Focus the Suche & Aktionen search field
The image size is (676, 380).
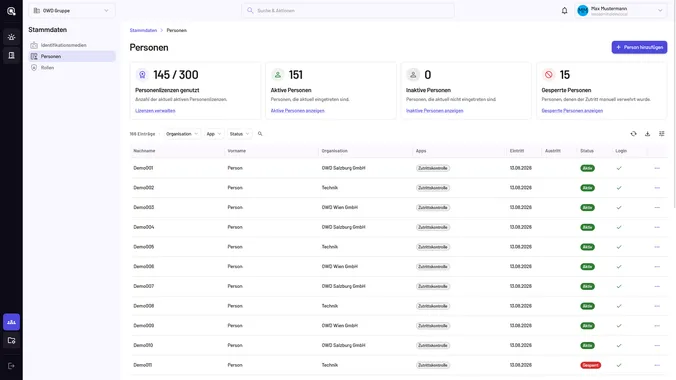click(347, 10)
